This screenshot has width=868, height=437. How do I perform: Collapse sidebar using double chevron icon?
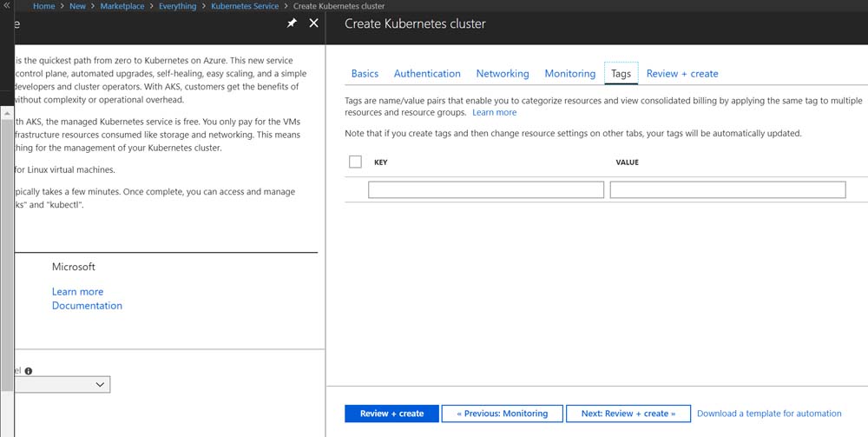pos(7,5)
